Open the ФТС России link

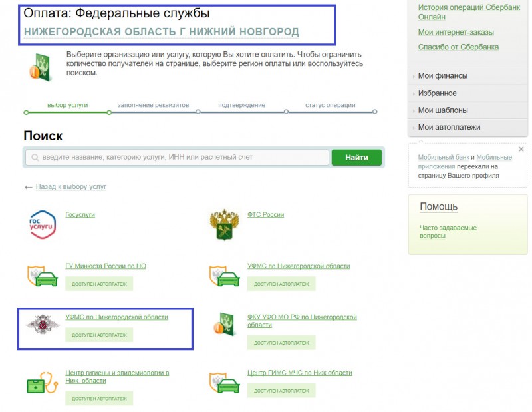[x=265, y=215]
